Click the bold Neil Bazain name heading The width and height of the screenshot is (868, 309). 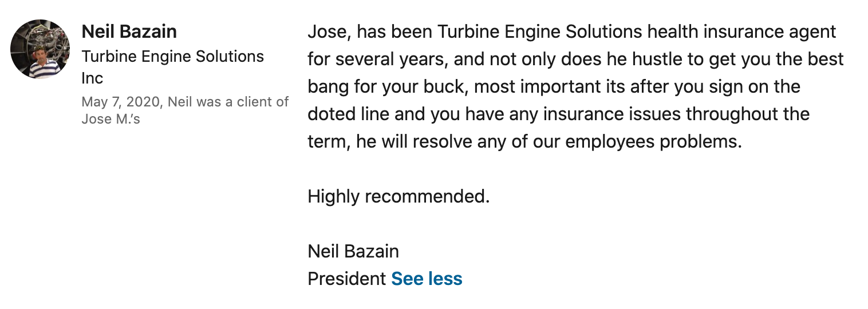129,31
